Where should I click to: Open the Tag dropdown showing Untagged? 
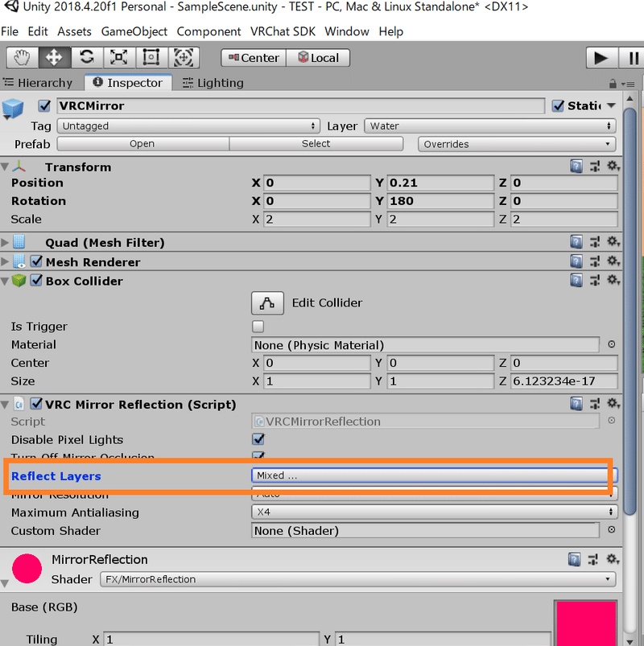pos(188,125)
